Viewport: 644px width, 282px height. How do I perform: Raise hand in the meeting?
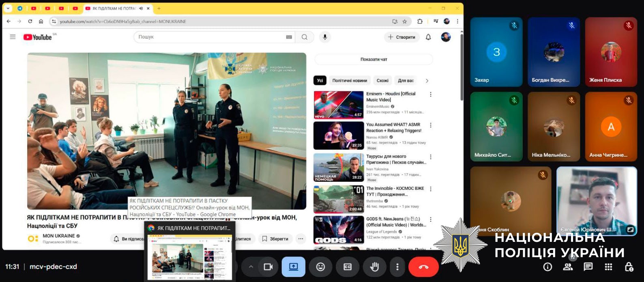[x=374, y=267]
